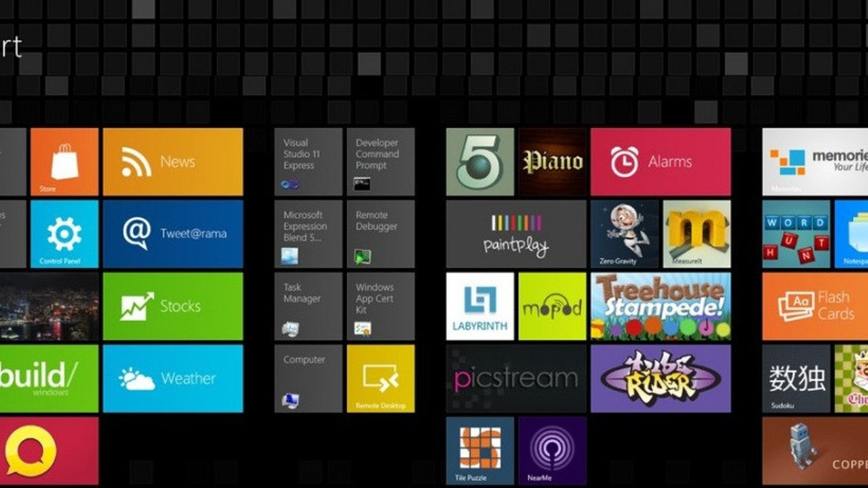Viewport: 868px width, 488px height.
Task: Open the MeasureIt tile
Action: [x=696, y=234]
